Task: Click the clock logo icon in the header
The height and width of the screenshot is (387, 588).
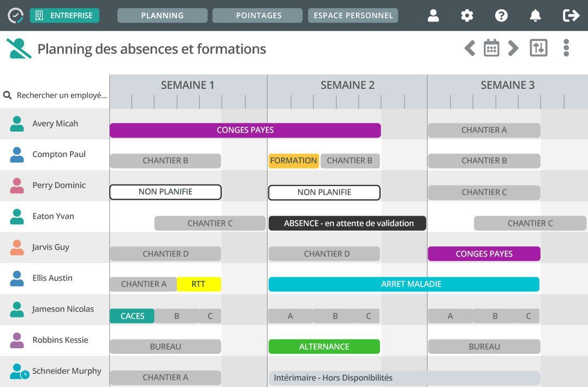Action: (15, 15)
